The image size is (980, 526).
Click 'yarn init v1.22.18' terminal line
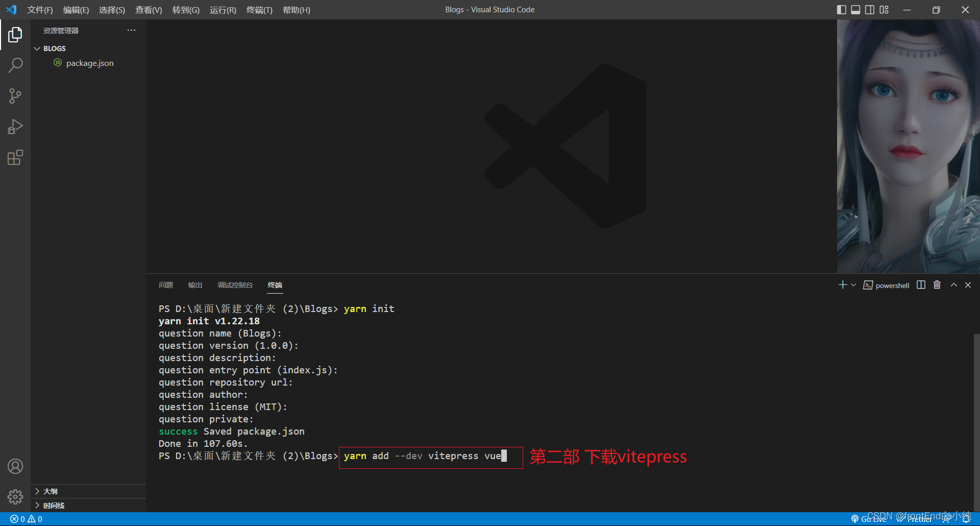tap(209, 321)
